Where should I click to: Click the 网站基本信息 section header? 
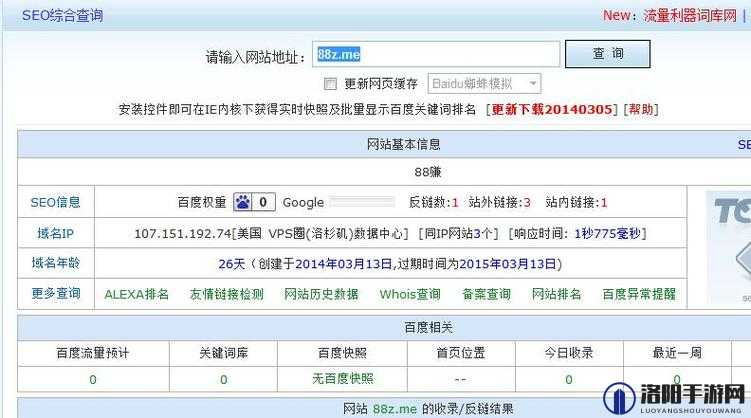403,144
